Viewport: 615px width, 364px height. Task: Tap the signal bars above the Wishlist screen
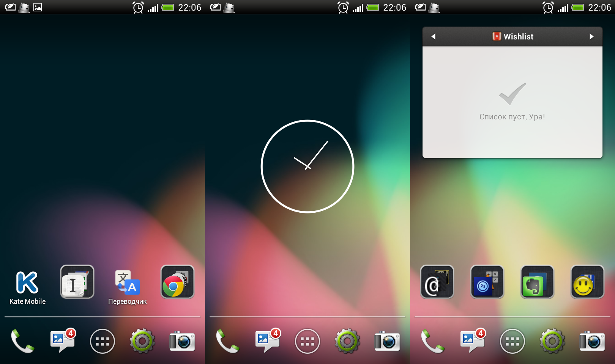(563, 8)
